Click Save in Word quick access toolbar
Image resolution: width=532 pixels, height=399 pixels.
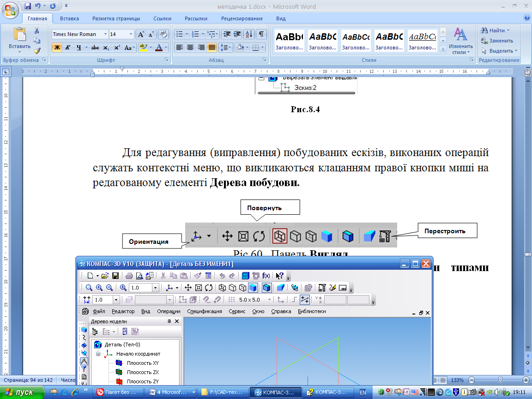pos(28,6)
